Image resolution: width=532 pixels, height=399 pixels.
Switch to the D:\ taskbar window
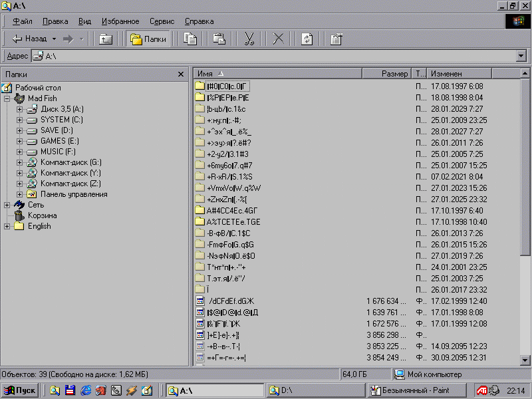[316, 390]
